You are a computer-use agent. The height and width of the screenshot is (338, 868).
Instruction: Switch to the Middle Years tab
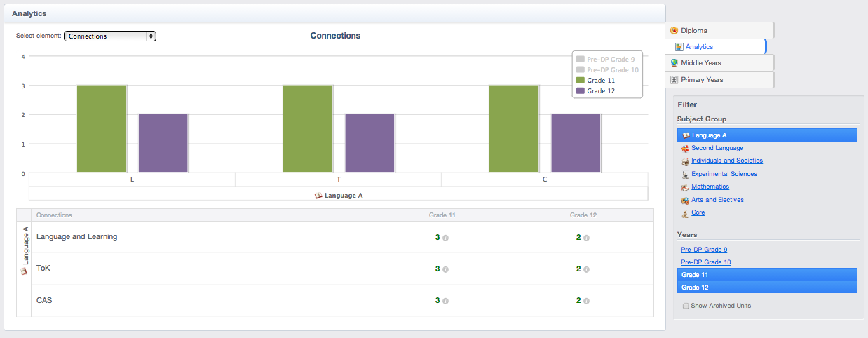[720, 63]
